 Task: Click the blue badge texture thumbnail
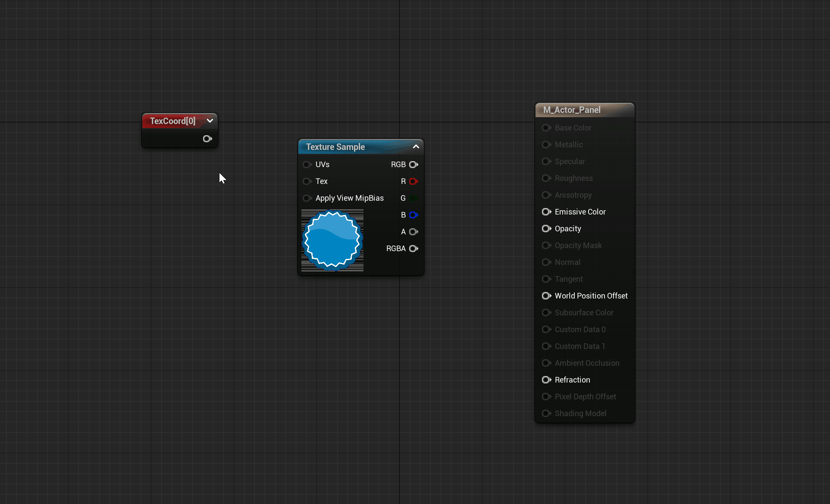click(332, 240)
